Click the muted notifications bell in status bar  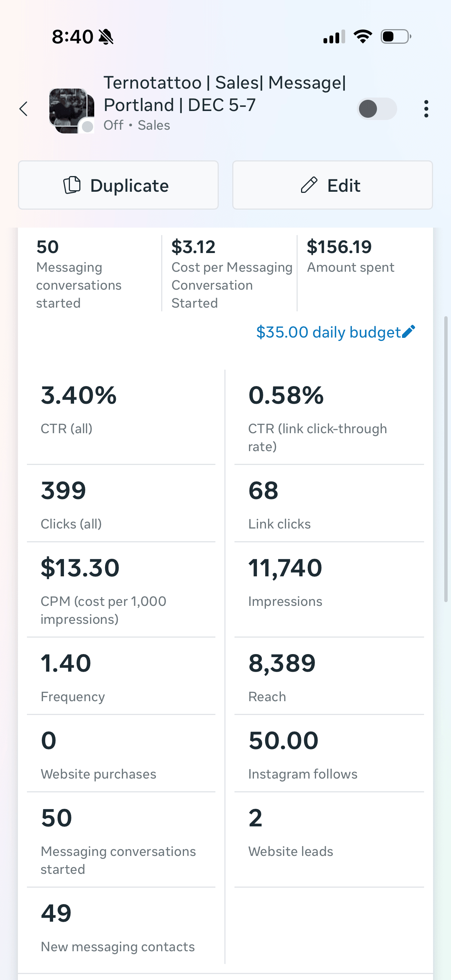[x=105, y=36]
